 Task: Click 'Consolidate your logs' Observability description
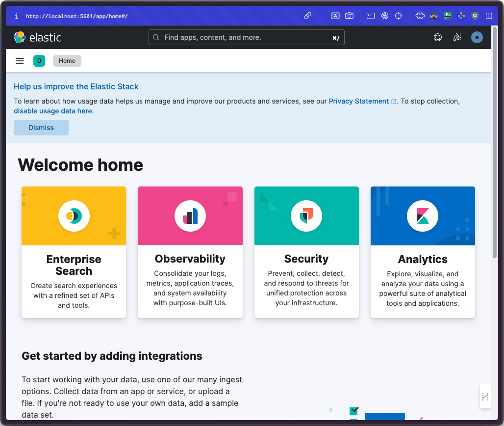[x=190, y=288]
